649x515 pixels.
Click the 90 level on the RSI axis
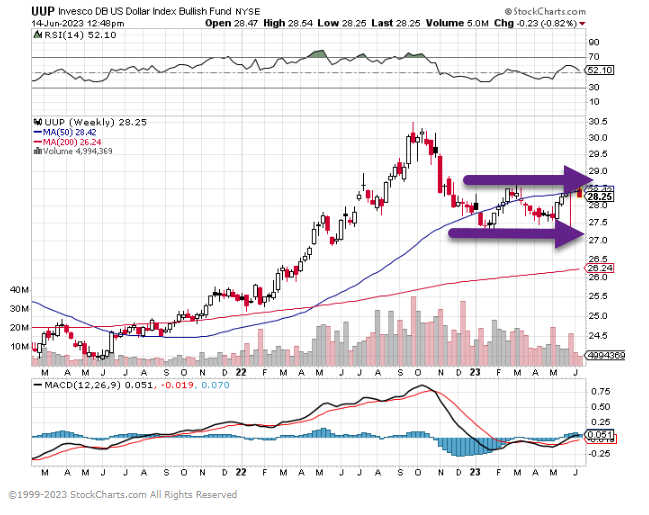(594, 42)
